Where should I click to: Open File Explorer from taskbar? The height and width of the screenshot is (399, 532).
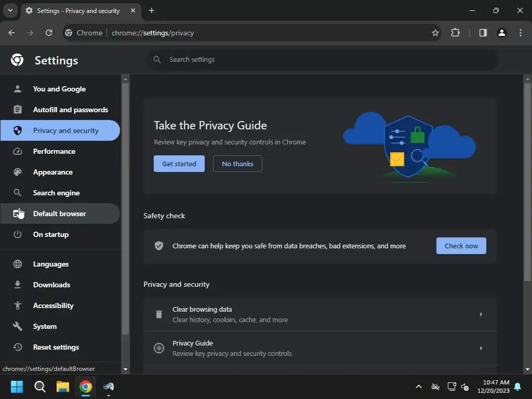click(63, 387)
